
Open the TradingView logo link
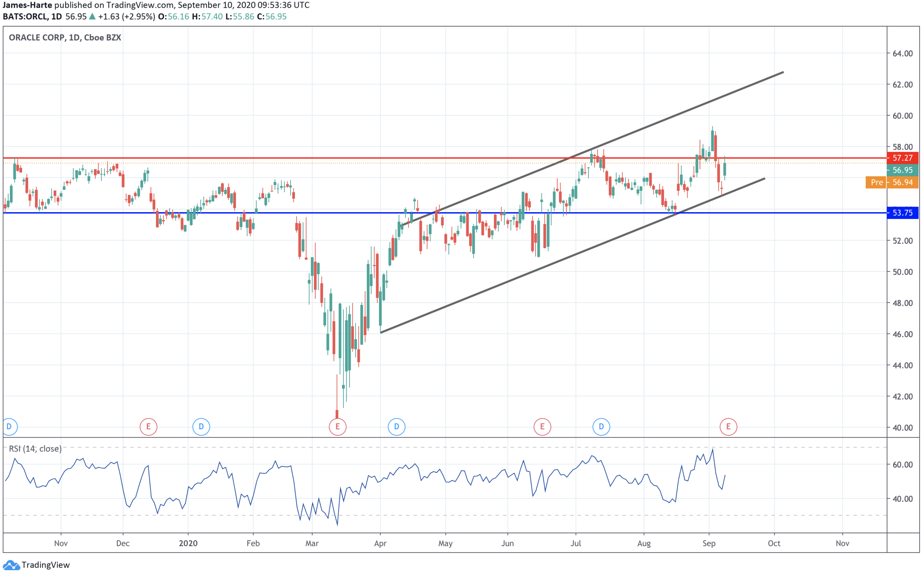37,565
